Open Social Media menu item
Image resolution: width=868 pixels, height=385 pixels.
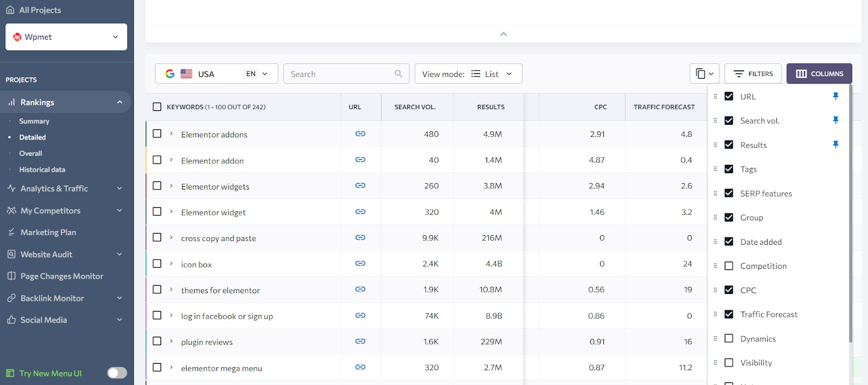43,320
